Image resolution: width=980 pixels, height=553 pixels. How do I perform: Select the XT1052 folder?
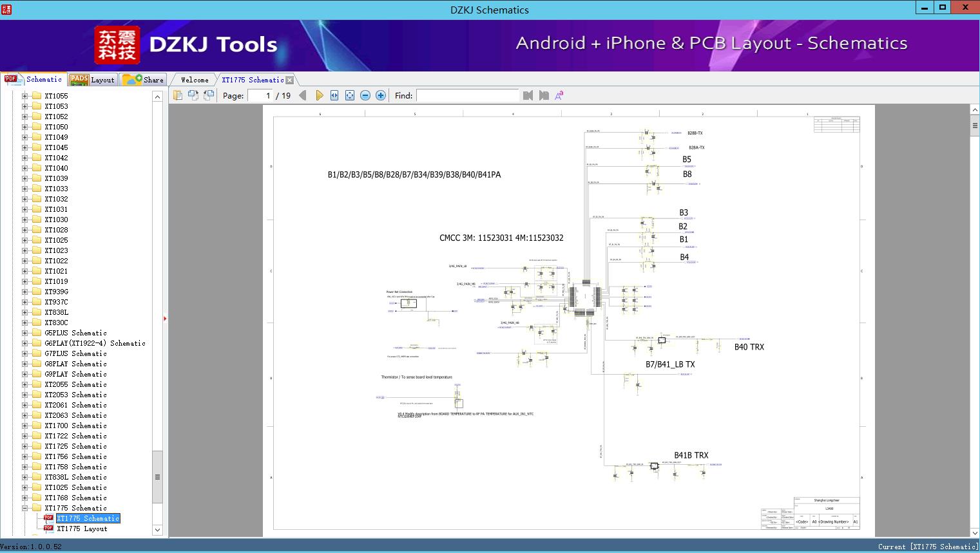point(56,117)
